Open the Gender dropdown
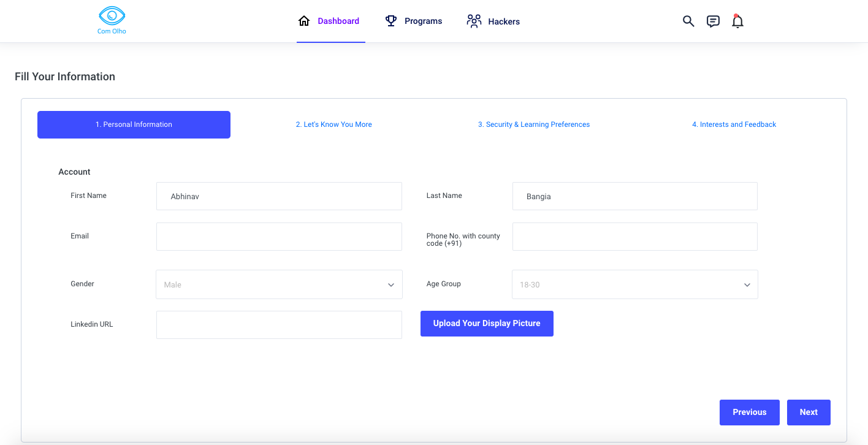 click(279, 284)
